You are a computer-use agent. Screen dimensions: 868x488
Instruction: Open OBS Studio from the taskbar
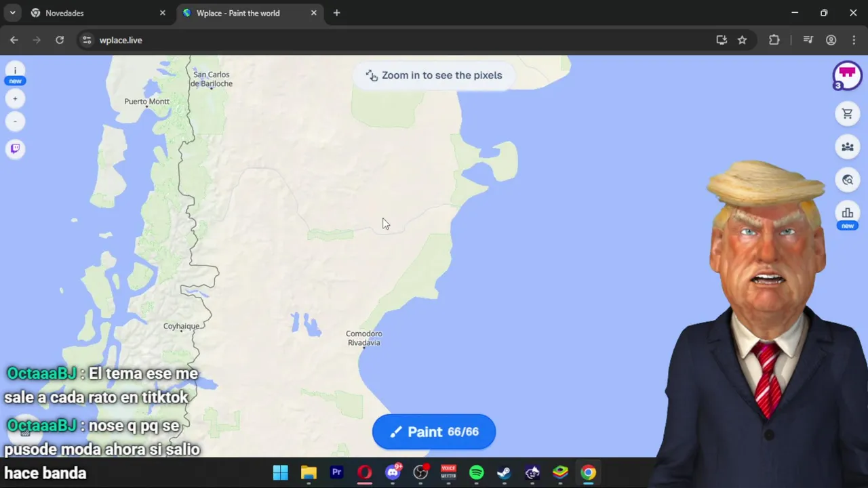(420, 472)
